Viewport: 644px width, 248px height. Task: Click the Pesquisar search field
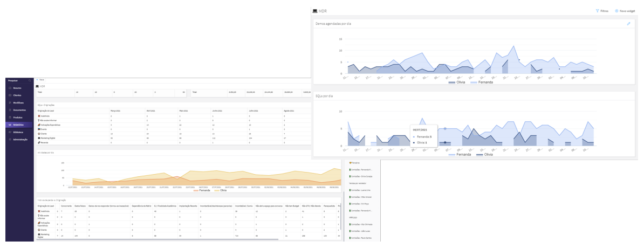click(13, 80)
